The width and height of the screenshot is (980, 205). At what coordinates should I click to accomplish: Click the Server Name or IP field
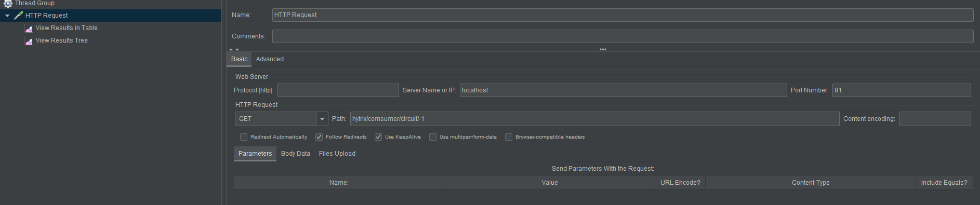(623, 90)
